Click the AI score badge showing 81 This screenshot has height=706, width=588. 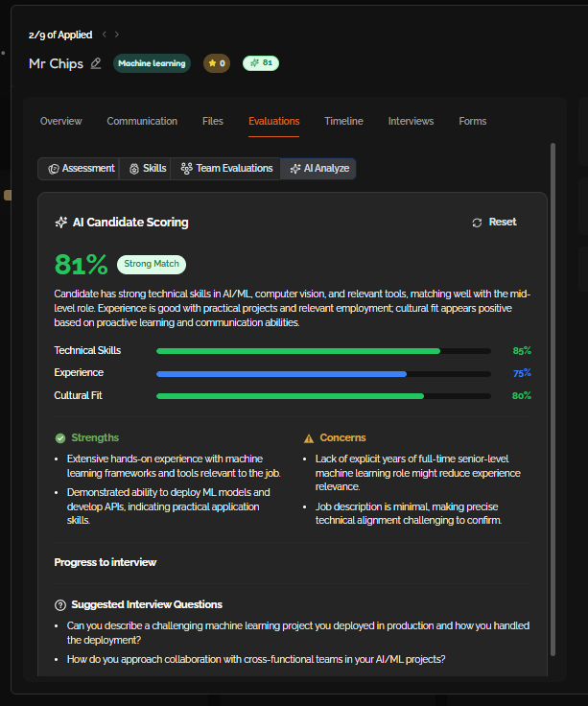point(261,63)
